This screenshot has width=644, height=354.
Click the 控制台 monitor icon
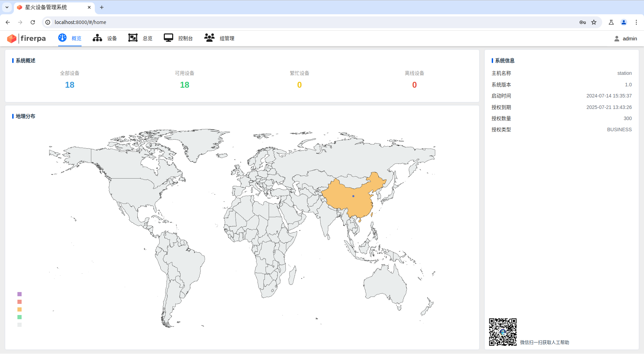click(x=169, y=38)
